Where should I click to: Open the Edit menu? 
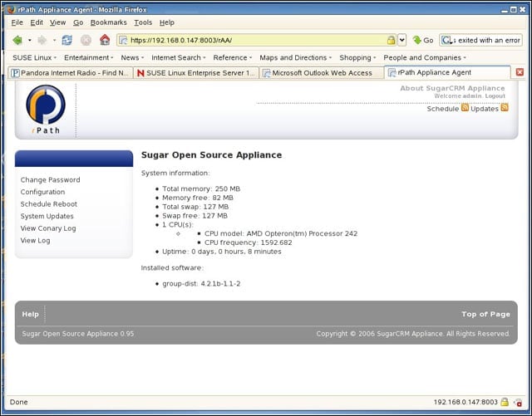(x=37, y=22)
